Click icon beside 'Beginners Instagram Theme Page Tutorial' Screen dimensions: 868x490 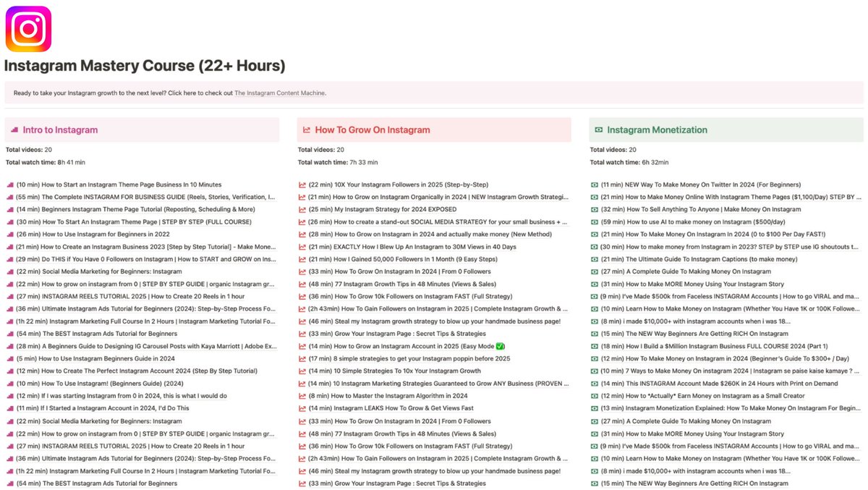click(9, 209)
